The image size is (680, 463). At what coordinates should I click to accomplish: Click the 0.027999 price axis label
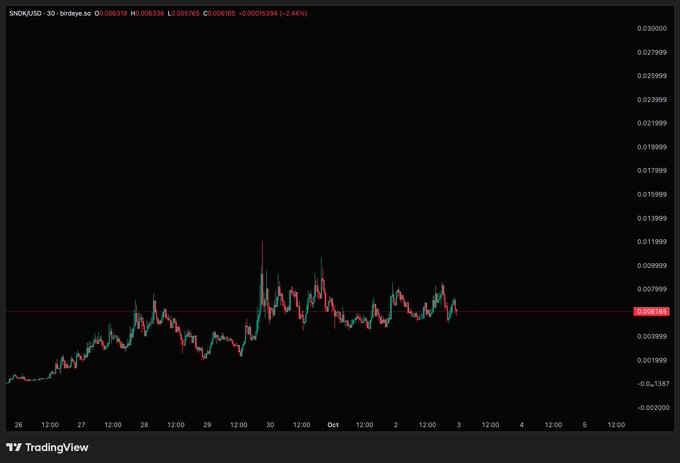[652, 52]
